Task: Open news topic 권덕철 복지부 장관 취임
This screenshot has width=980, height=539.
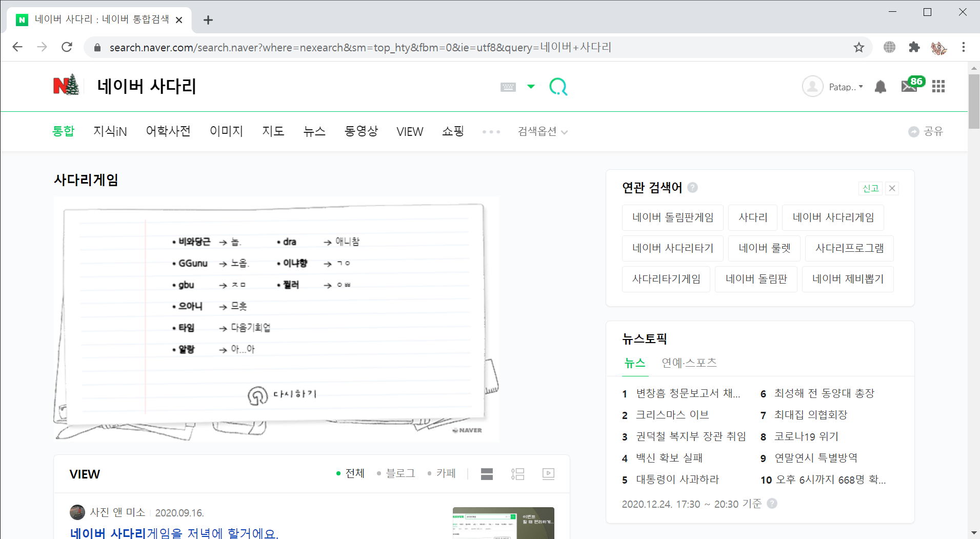Action: click(691, 436)
